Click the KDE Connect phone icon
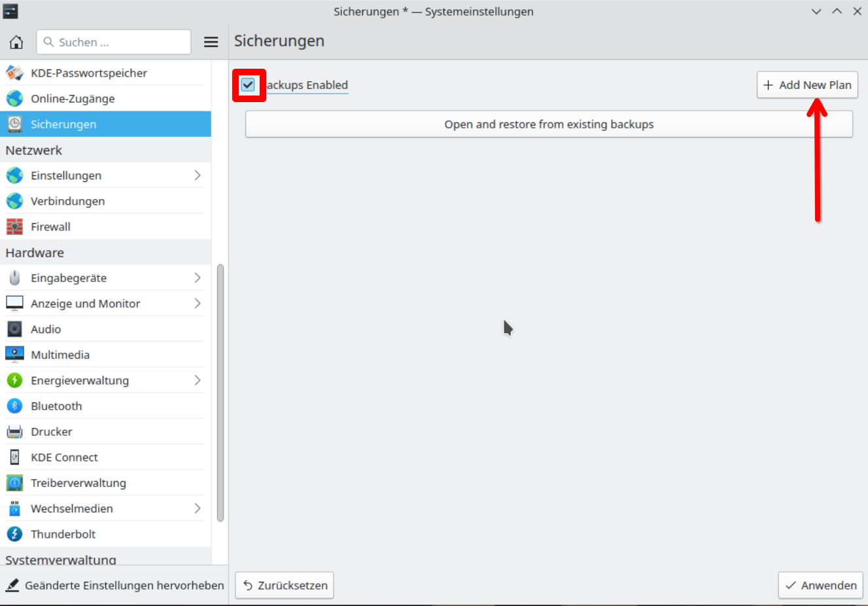This screenshot has width=868, height=606. [14, 457]
